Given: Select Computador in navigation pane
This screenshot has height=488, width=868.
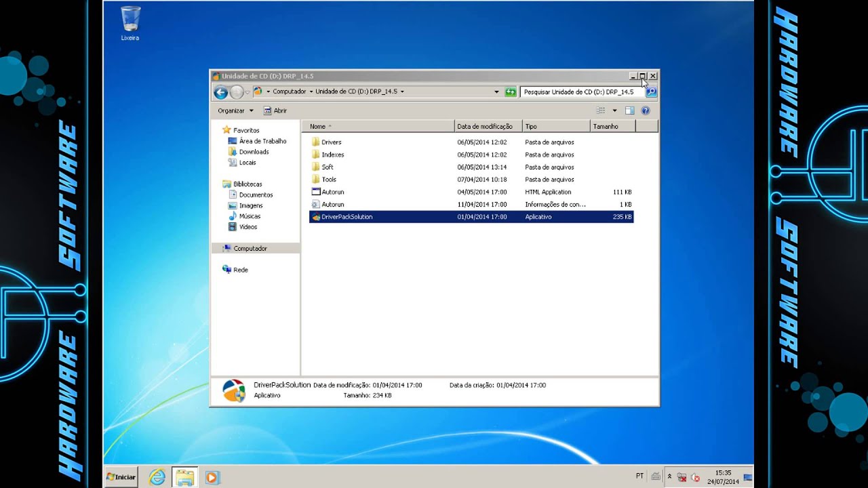Looking at the screenshot, I should pos(250,249).
